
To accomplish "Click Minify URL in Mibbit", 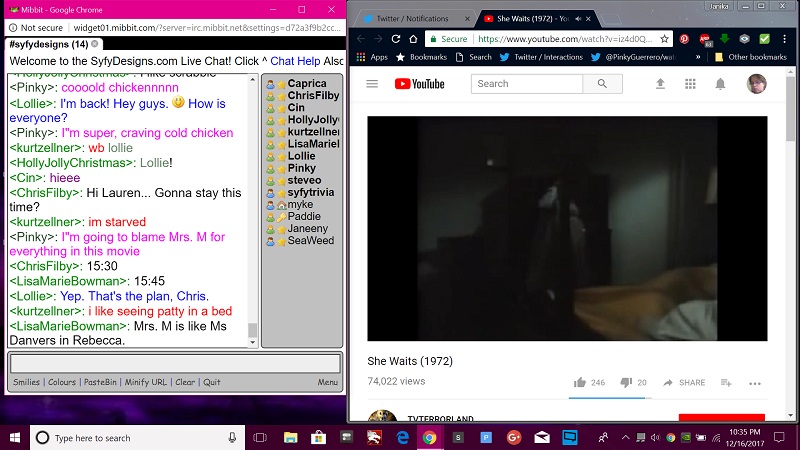I will 145,382.
